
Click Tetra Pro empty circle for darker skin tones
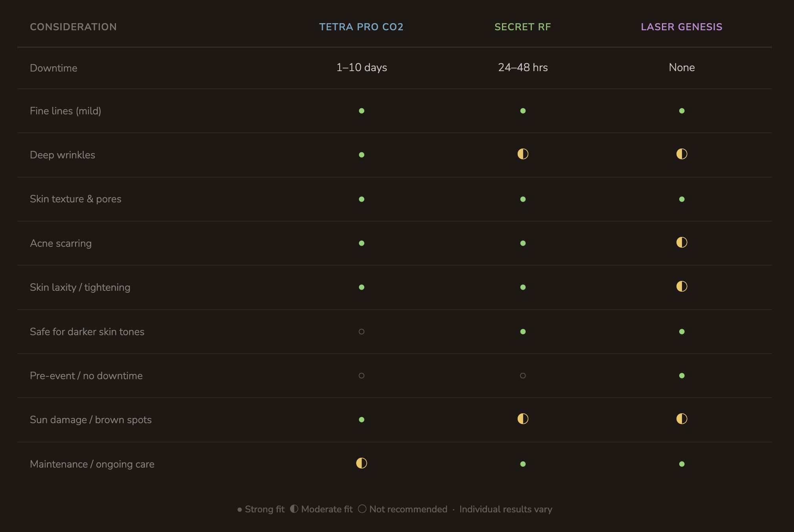pyautogui.click(x=362, y=332)
